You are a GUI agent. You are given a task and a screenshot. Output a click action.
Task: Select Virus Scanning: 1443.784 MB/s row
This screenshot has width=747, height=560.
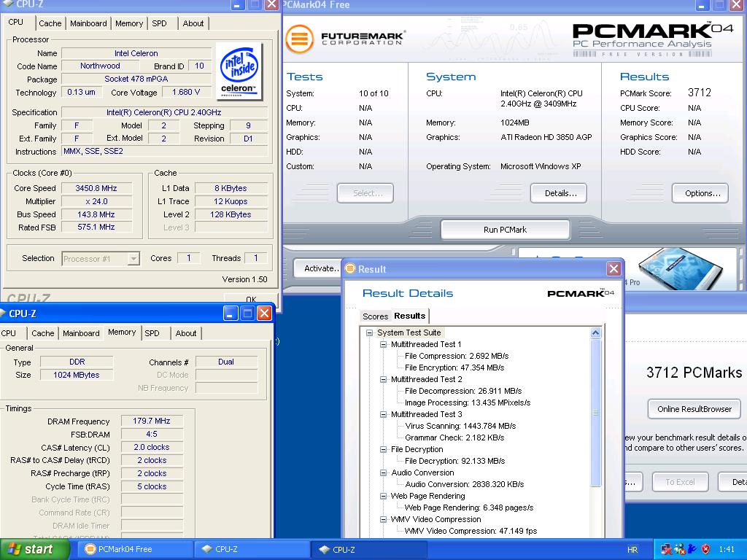pos(460,426)
